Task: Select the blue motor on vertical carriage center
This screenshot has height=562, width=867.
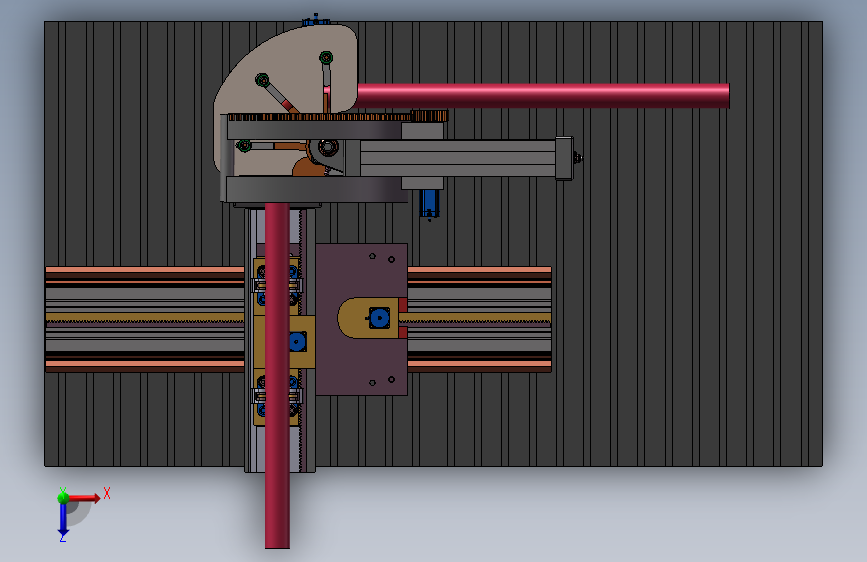Action: click(x=297, y=342)
